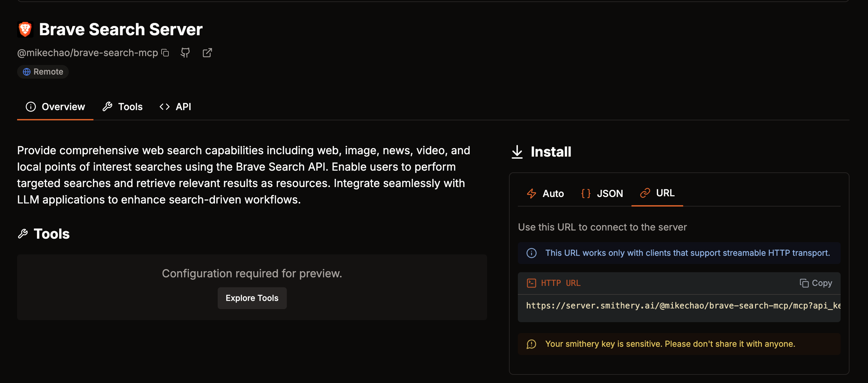Click the warning speech bubble icon

(x=531, y=344)
